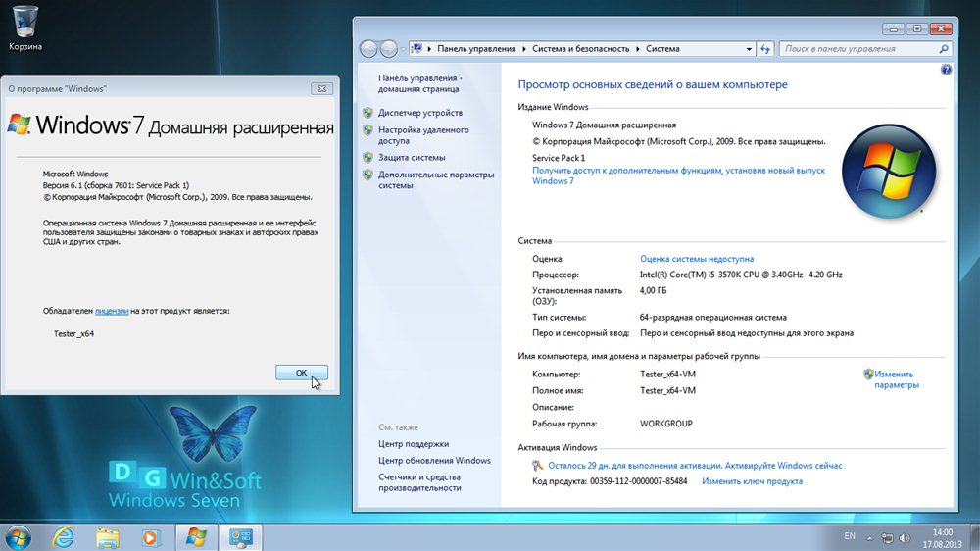Switch input language via the EN indicator
The image size is (980, 551).
click(849, 537)
